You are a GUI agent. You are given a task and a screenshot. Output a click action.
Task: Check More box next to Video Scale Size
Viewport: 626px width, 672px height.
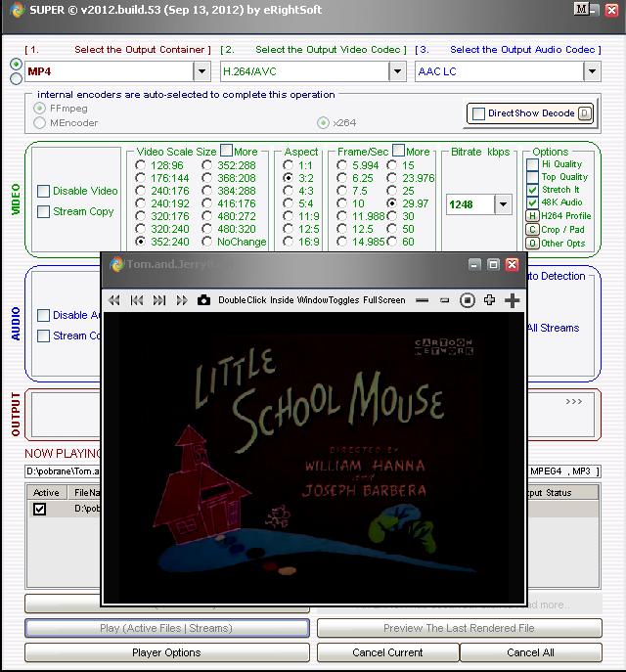[x=226, y=151]
